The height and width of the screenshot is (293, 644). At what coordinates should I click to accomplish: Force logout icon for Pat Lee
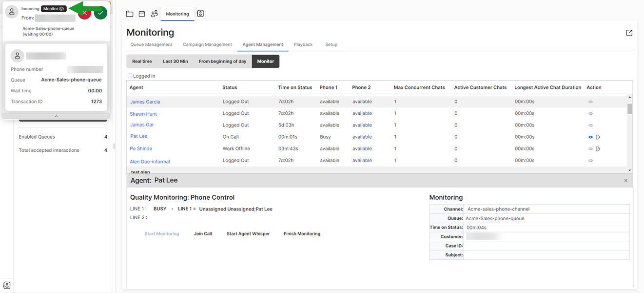pyautogui.click(x=598, y=137)
